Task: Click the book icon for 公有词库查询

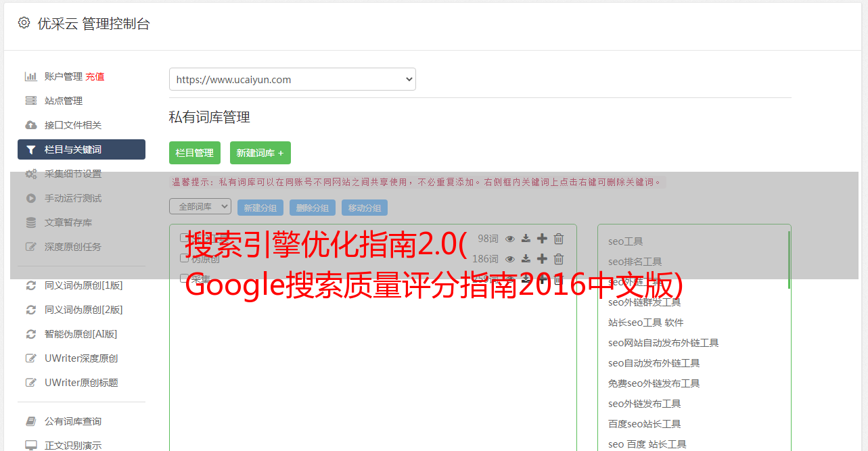Action: pos(30,421)
